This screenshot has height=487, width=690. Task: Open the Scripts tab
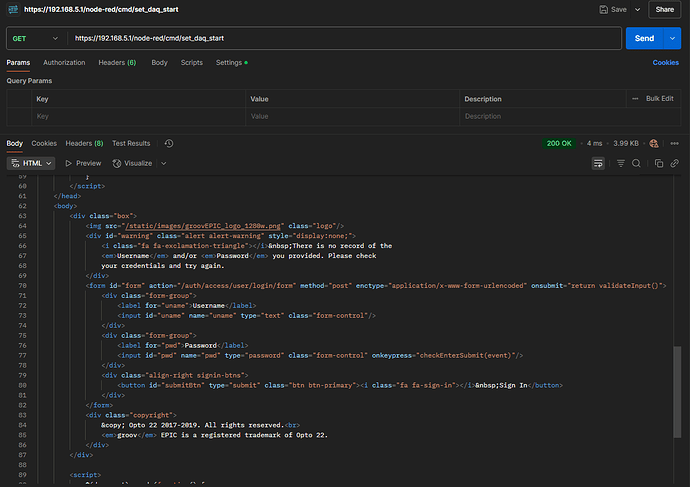(191, 62)
